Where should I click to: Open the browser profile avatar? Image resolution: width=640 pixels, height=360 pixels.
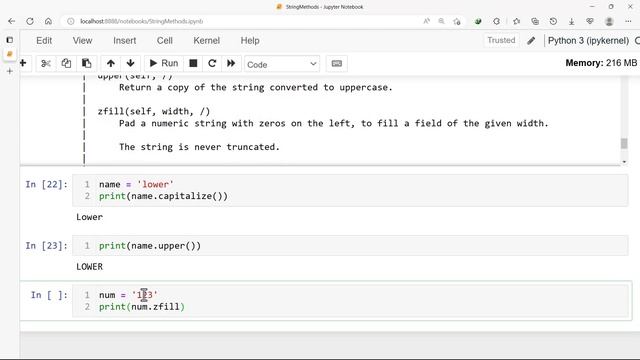(609, 21)
